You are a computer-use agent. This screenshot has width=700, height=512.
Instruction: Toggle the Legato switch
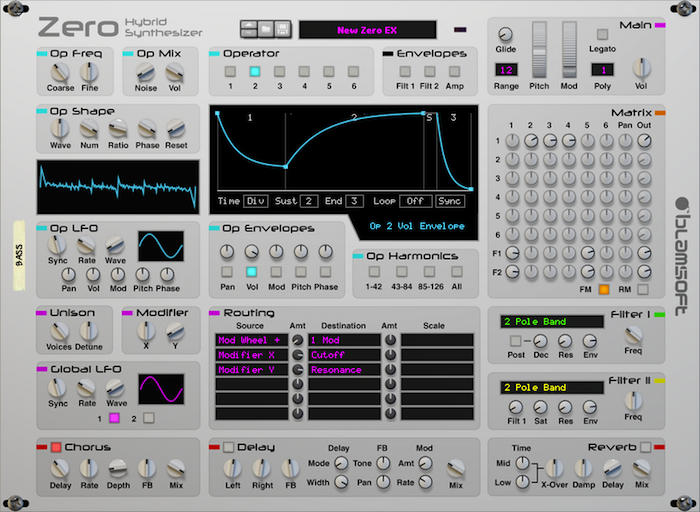tap(602, 34)
